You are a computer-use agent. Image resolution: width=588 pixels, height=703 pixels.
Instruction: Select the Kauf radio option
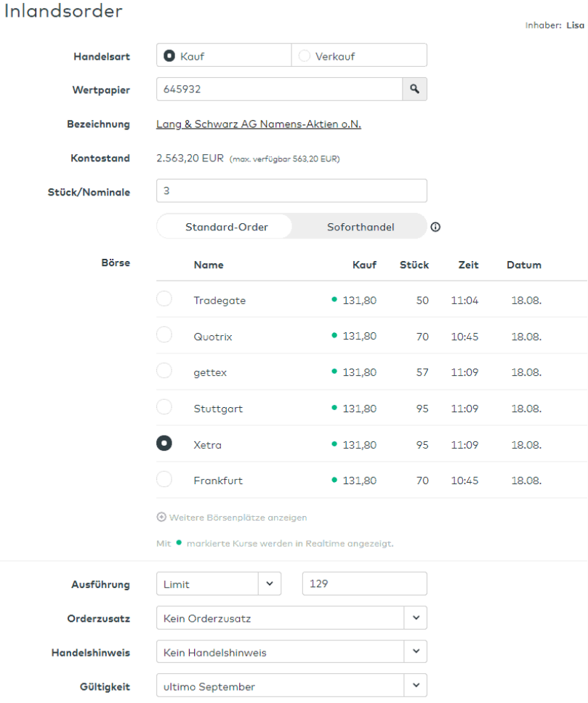click(x=169, y=56)
